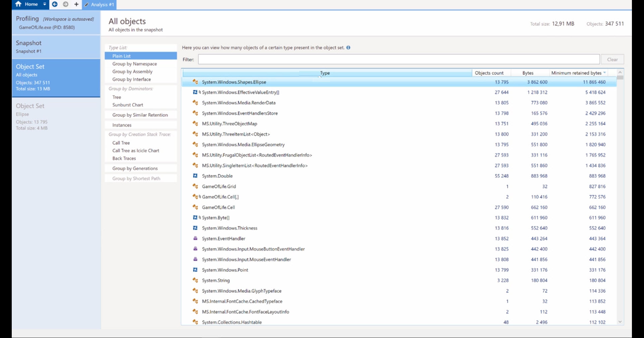This screenshot has width=644, height=338.
Task: Click the icon for GameOfLife.Grid
Action: [195, 186]
